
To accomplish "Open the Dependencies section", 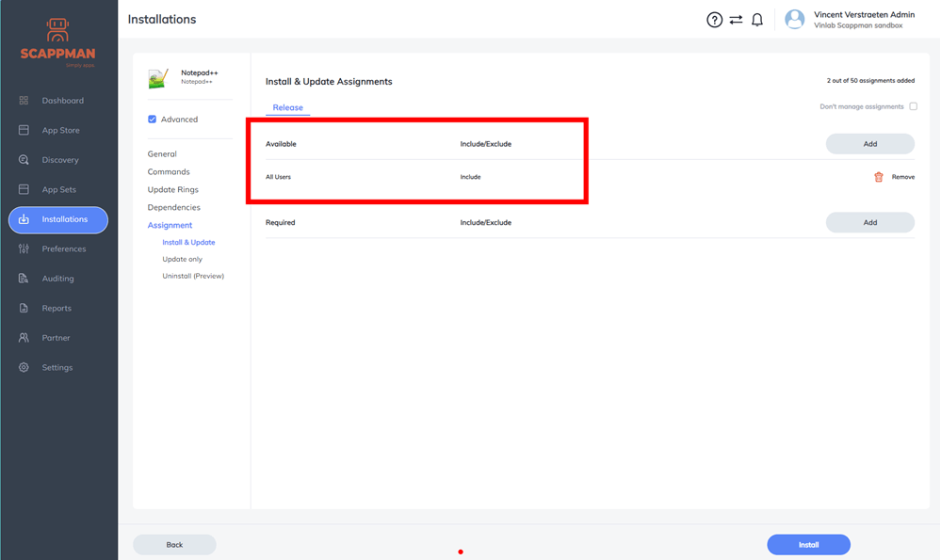I will pyautogui.click(x=174, y=207).
